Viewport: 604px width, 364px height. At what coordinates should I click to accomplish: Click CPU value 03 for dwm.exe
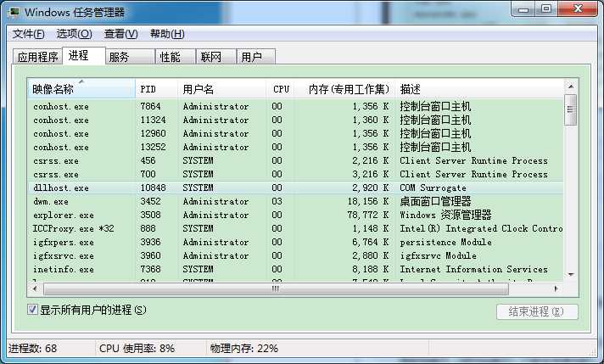tap(277, 201)
